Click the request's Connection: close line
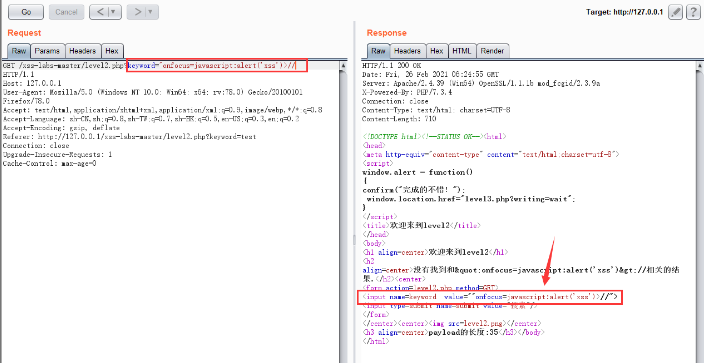 [x=36, y=146]
